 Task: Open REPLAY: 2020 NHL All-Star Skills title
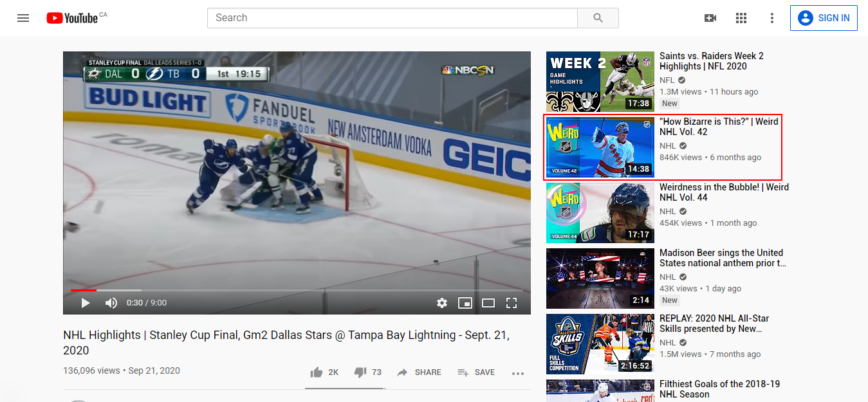(714, 324)
